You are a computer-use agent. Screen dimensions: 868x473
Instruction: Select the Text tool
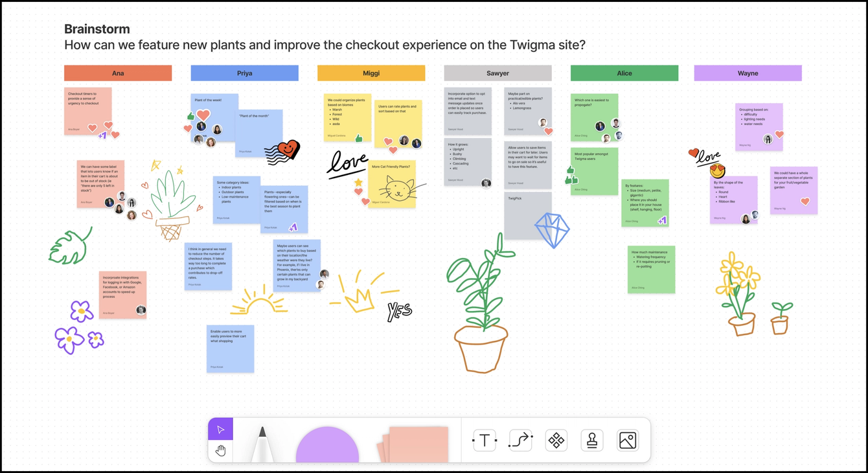click(x=485, y=440)
